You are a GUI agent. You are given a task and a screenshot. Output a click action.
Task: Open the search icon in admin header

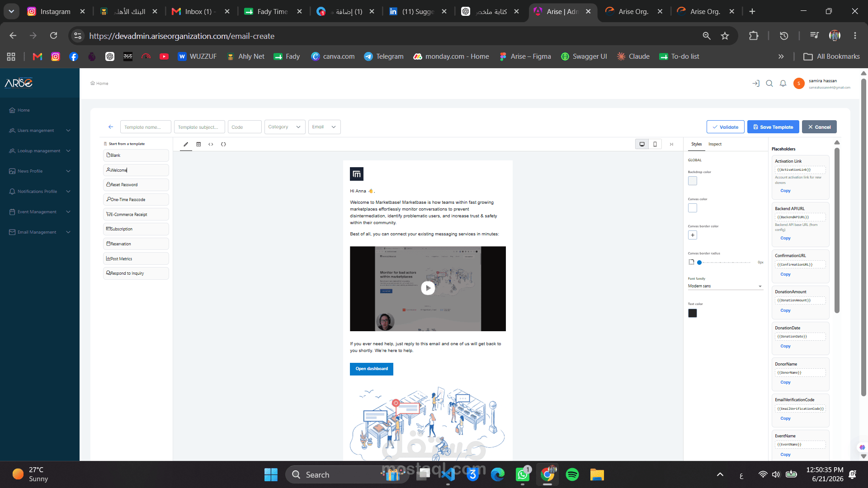[x=769, y=83]
